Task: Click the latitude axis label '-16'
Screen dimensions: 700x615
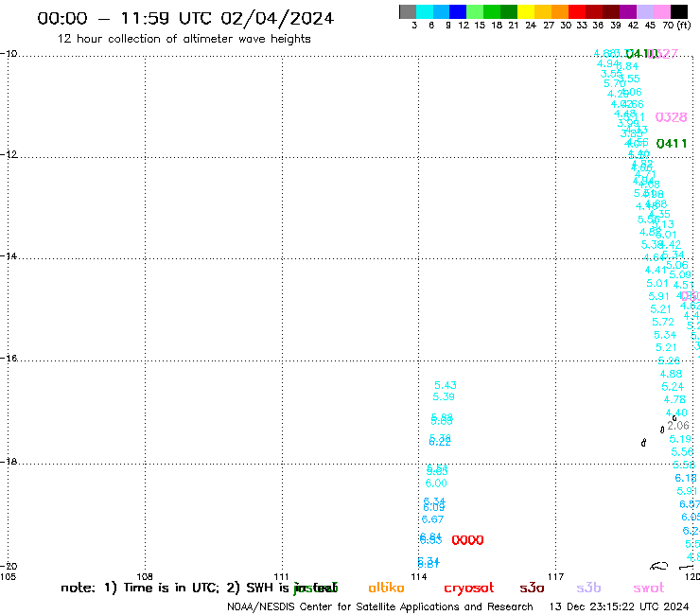Action: point(9,359)
